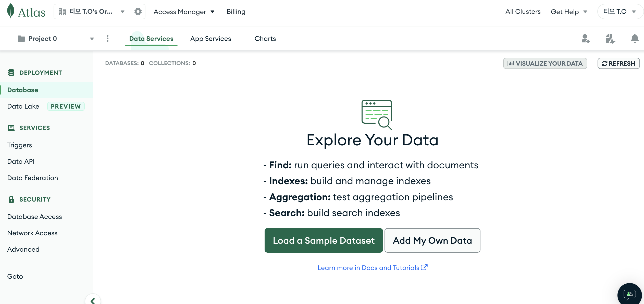Open Triggers under Services

click(x=20, y=145)
